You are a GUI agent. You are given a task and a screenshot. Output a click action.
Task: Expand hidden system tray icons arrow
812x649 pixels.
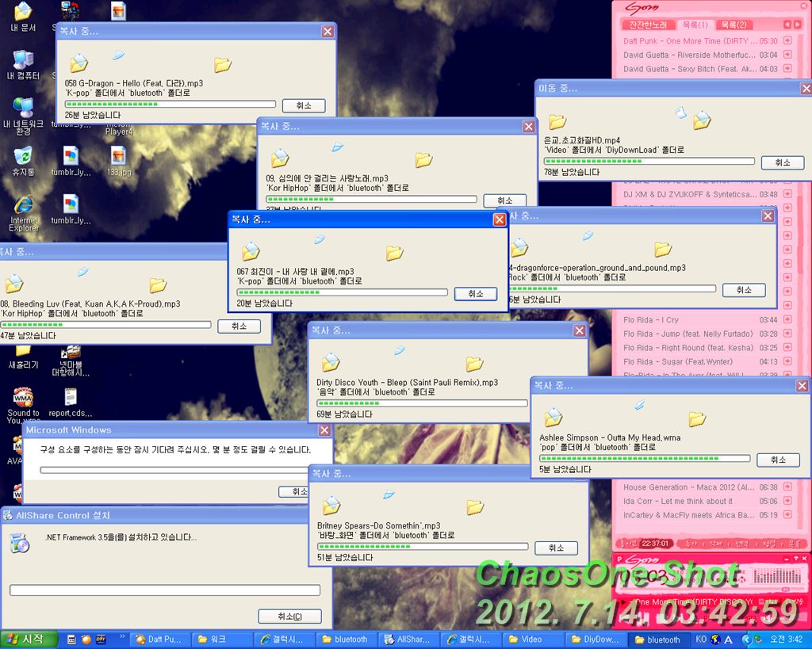pyautogui.click(x=746, y=639)
